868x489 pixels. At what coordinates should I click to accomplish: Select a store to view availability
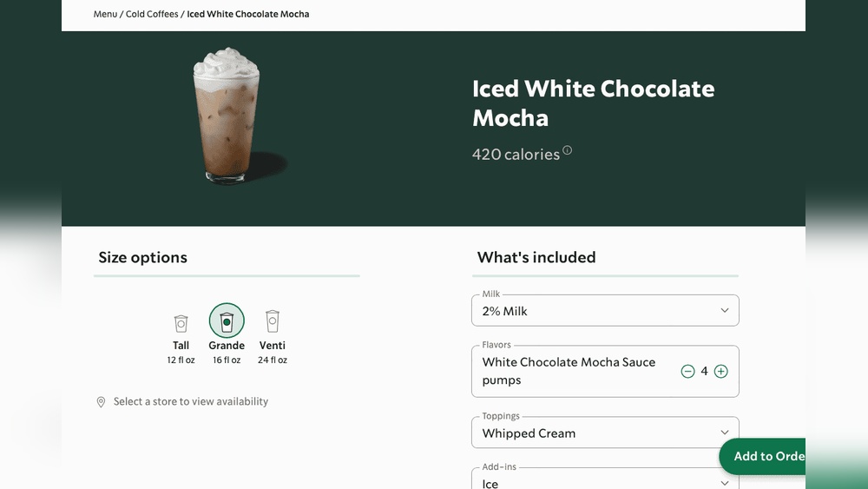(x=191, y=401)
